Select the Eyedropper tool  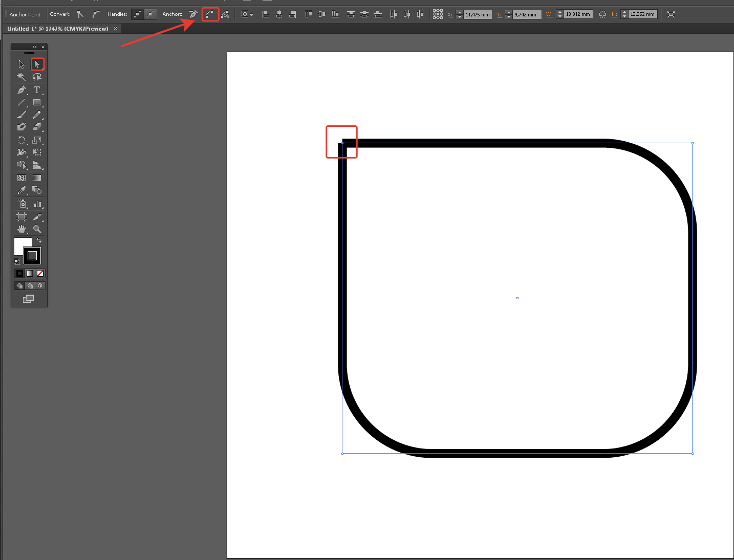click(x=21, y=190)
